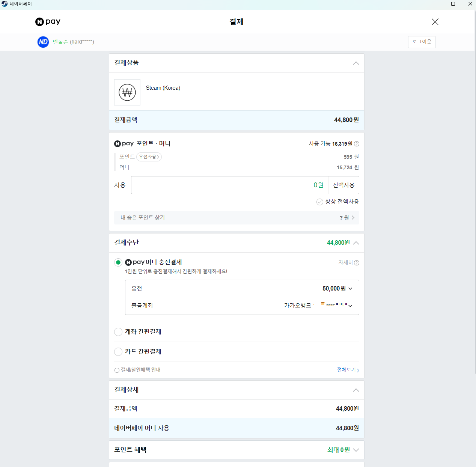The width and height of the screenshot is (476, 467).
Task: Minimize the 네이버페이 window
Action: point(436,4)
